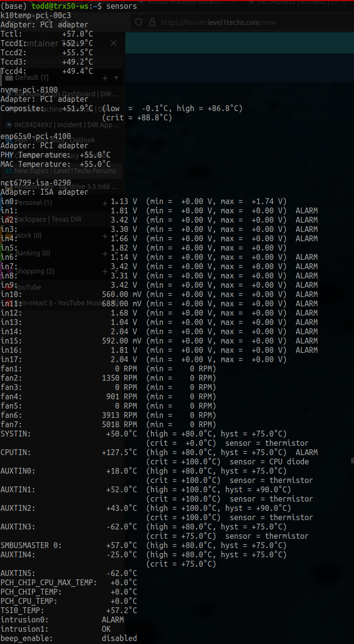Image resolution: width=354 pixels, height=644 pixels.
Task: Close the Container Tabs sidebar
Action: click(x=114, y=44)
